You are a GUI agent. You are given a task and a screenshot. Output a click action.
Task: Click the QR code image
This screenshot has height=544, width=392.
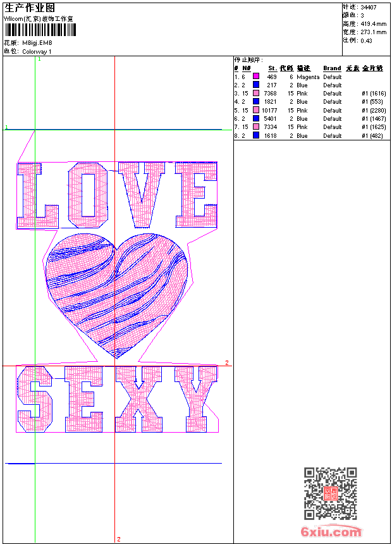(331, 493)
